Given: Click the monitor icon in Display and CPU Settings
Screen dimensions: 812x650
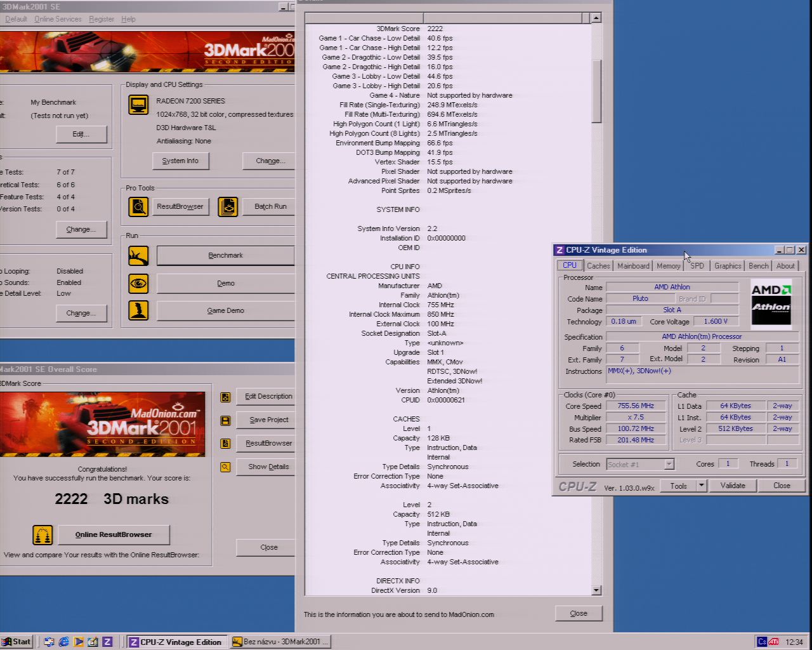Looking at the screenshot, I should click(138, 105).
